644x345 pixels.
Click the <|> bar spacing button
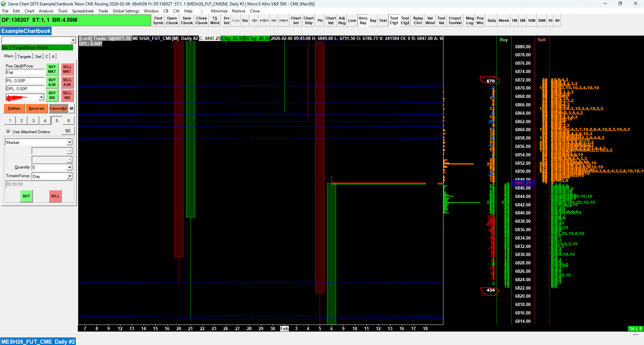click(x=254, y=20)
